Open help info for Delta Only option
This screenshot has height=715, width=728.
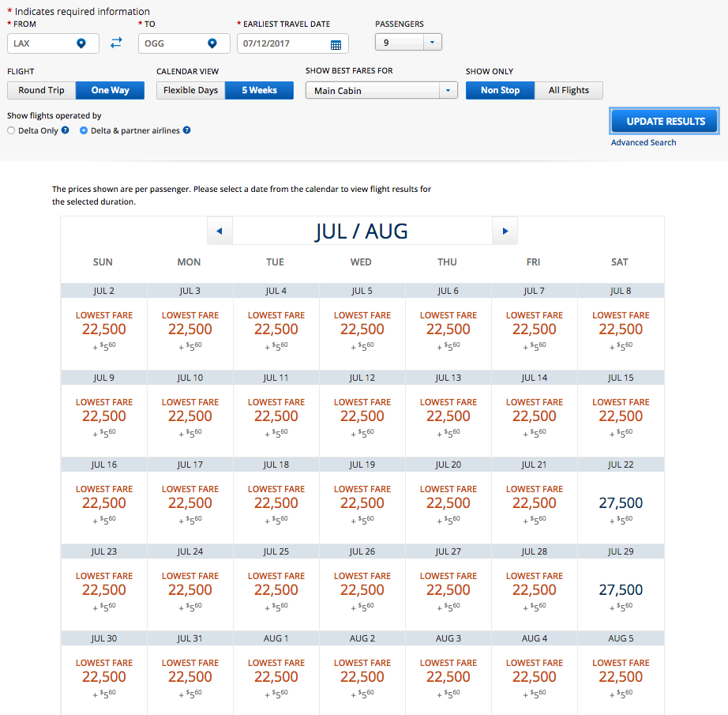pyautogui.click(x=66, y=130)
